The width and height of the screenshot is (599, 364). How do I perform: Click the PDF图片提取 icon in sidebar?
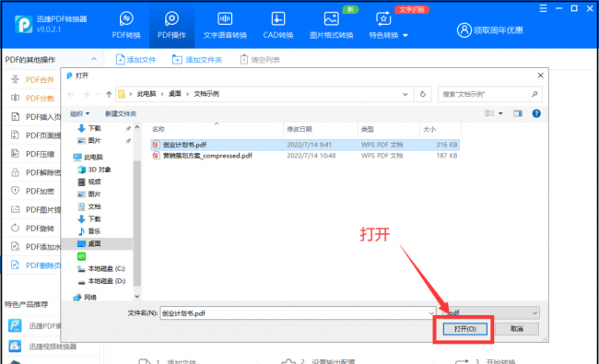(x=15, y=209)
